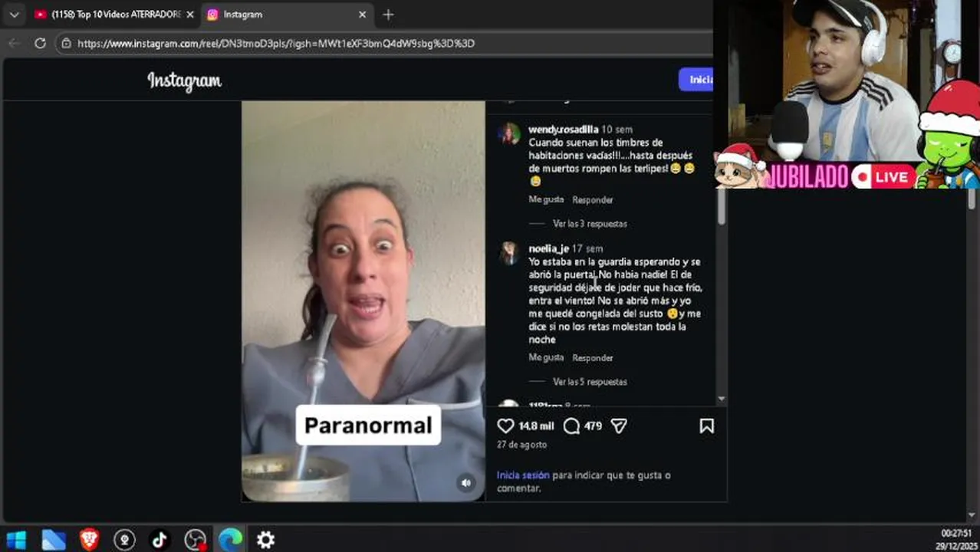Viewport: 980px width, 552px height.
Task: View site information icon in address bar
Action: [67, 44]
